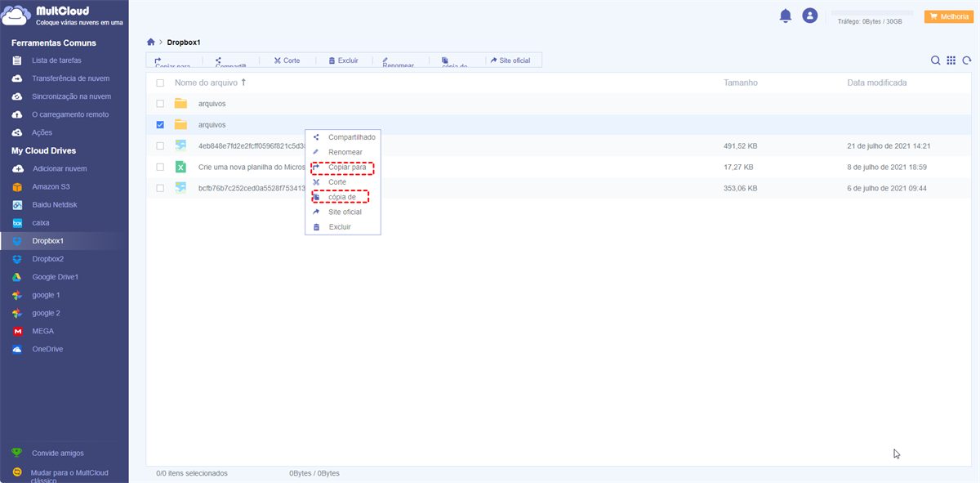Select Renomear from context menu

click(345, 152)
